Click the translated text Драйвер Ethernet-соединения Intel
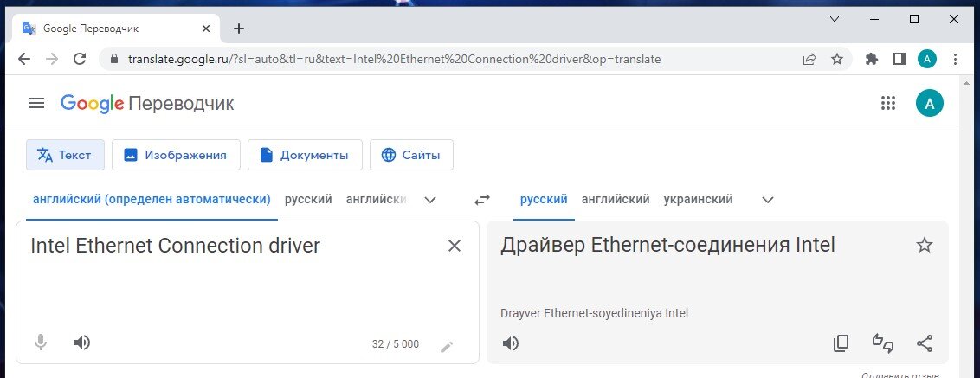This screenshot has height=378, width=980. coord(667,245)
